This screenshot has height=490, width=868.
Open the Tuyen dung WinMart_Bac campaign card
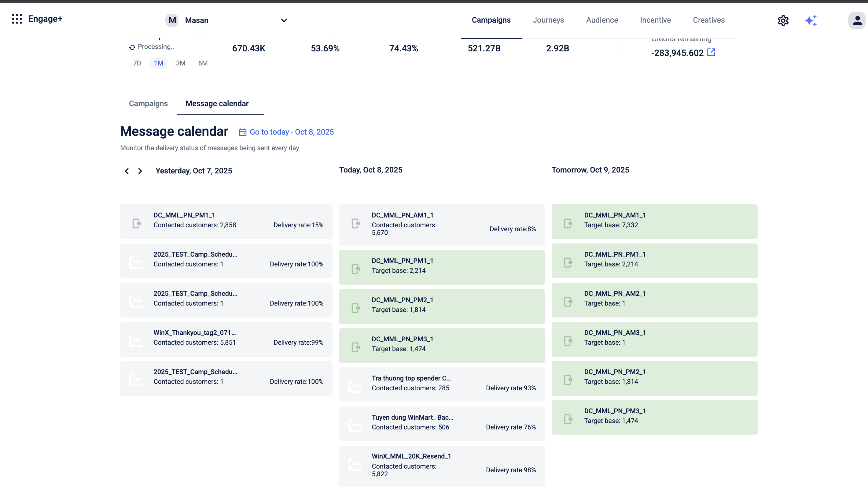coord(442,423)
